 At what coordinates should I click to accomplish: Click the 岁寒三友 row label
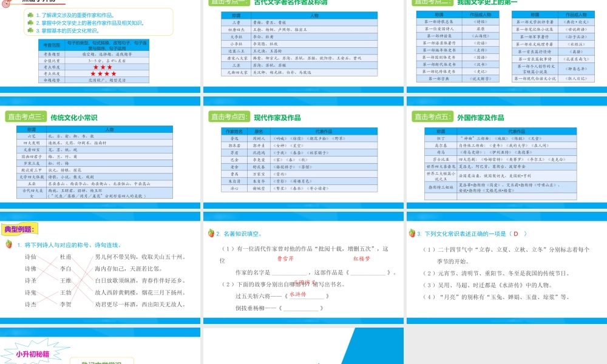coord(32,163)
